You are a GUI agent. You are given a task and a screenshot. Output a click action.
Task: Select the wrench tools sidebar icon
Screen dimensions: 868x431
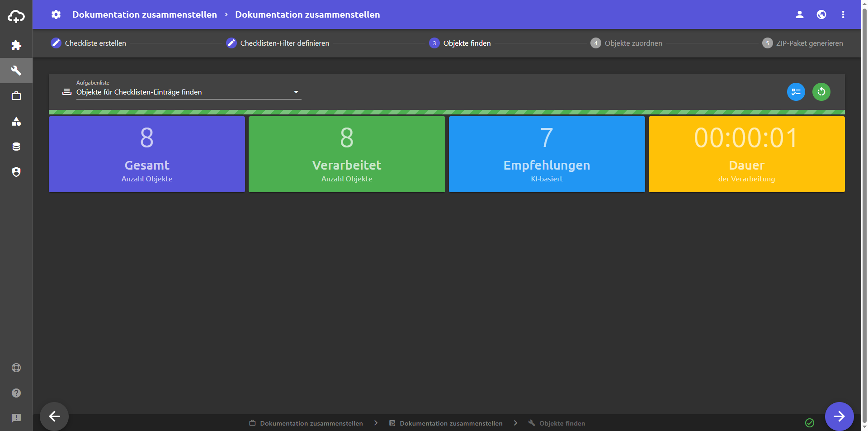[x=16, y=71]
